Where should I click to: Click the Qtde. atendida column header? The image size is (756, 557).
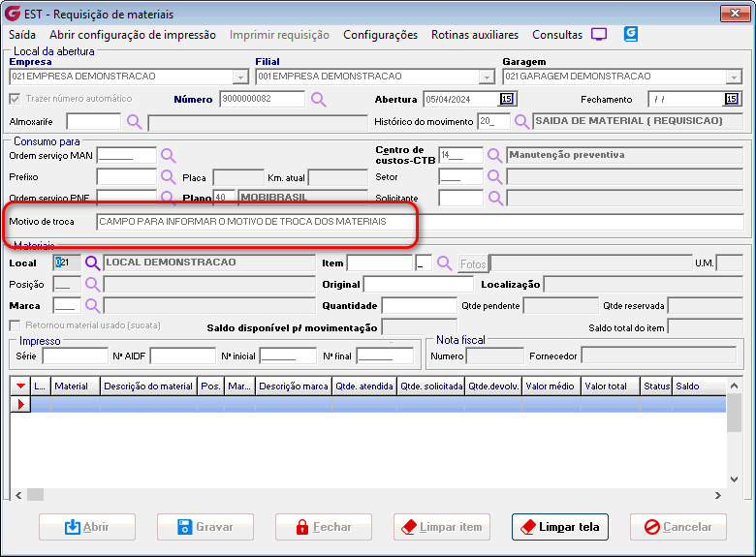[364, 386]
